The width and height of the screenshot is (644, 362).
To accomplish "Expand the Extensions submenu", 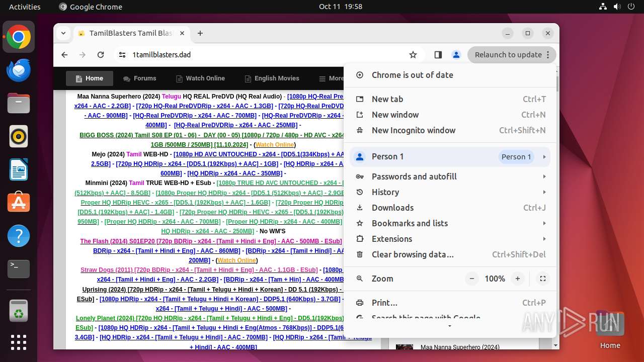I will 450,239.
